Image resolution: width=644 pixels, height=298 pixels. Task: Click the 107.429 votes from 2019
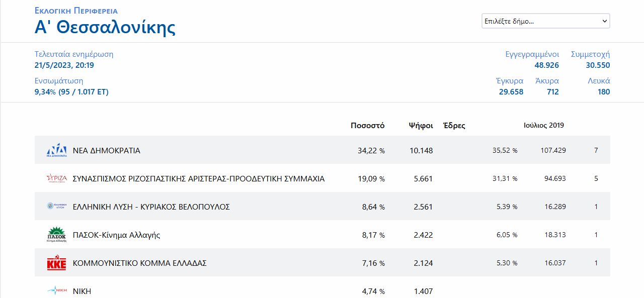point(553,150)
